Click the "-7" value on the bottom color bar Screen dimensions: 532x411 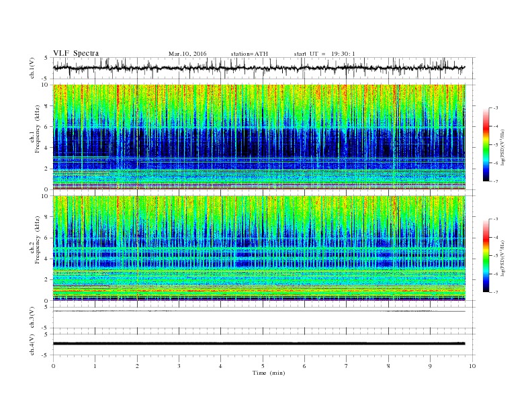point(496,292)
